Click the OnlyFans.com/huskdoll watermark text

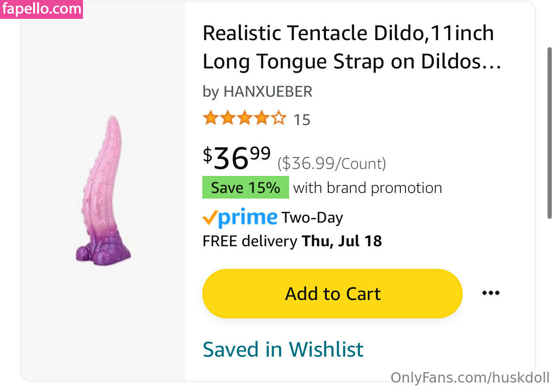coord(470,377)
